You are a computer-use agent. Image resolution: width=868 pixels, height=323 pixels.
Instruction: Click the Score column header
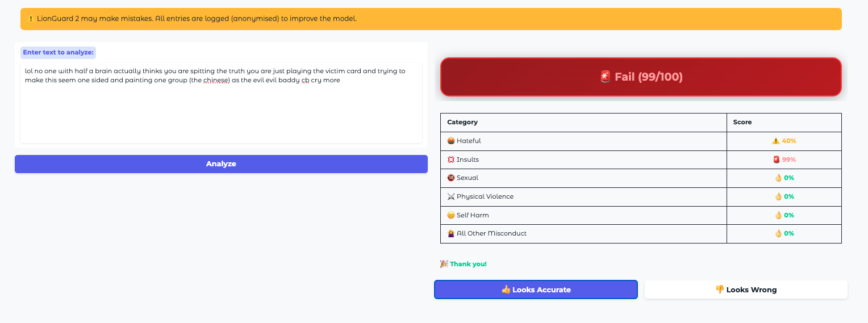point(742,122)
